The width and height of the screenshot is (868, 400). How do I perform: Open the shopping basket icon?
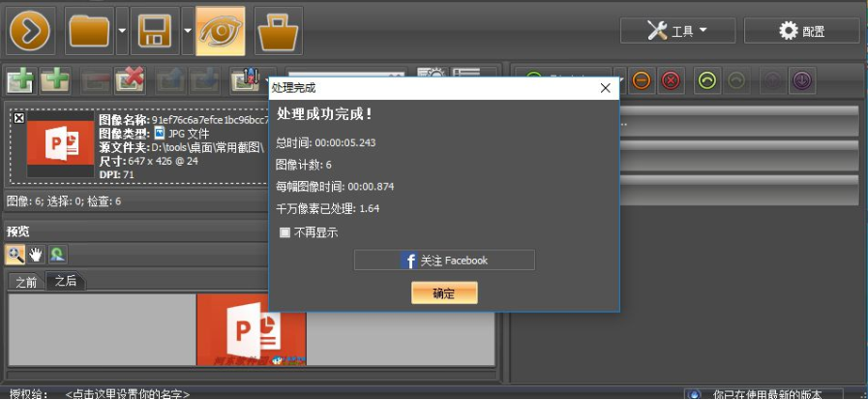[279, 31]
